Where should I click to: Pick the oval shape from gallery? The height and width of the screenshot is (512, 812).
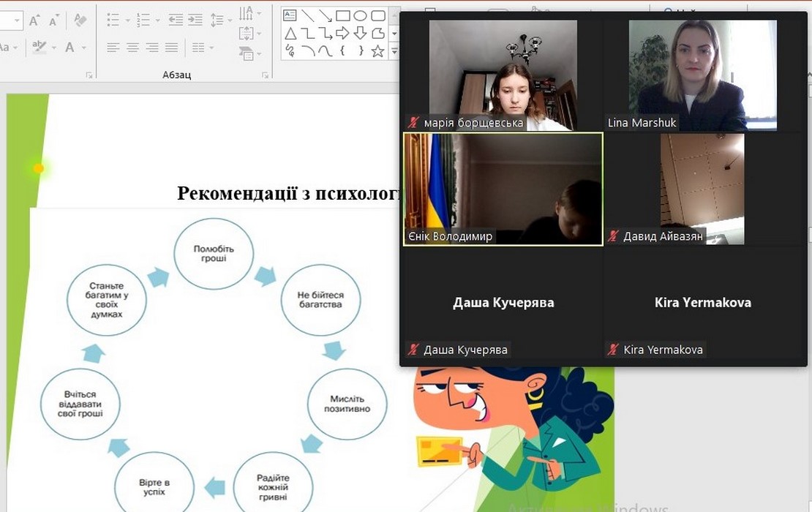[360, 15]
